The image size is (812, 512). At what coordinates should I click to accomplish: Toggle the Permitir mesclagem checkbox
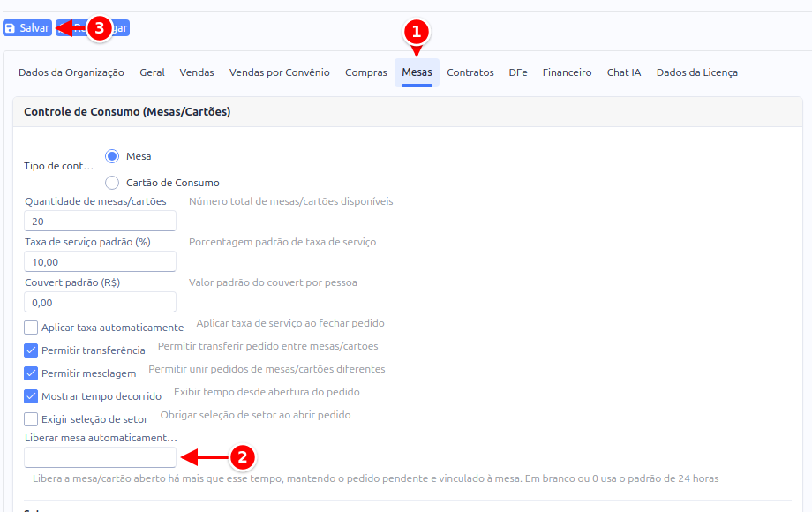pos(31,373)
